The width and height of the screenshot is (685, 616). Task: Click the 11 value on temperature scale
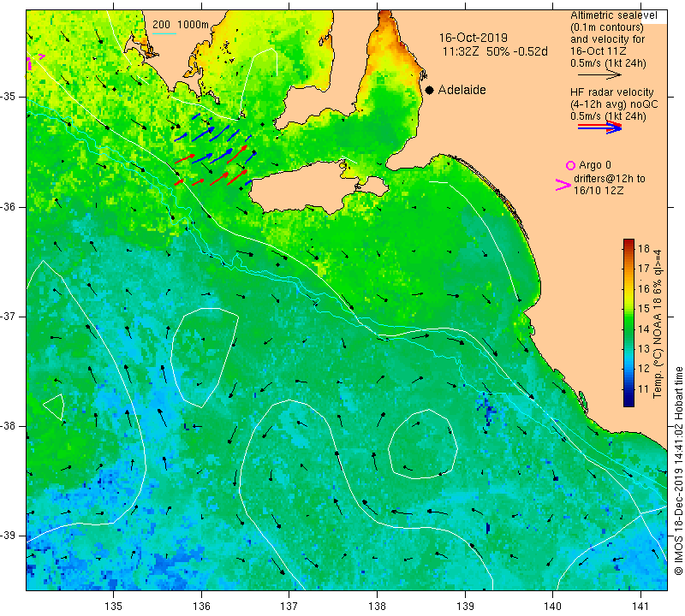[x=644, y=389]
